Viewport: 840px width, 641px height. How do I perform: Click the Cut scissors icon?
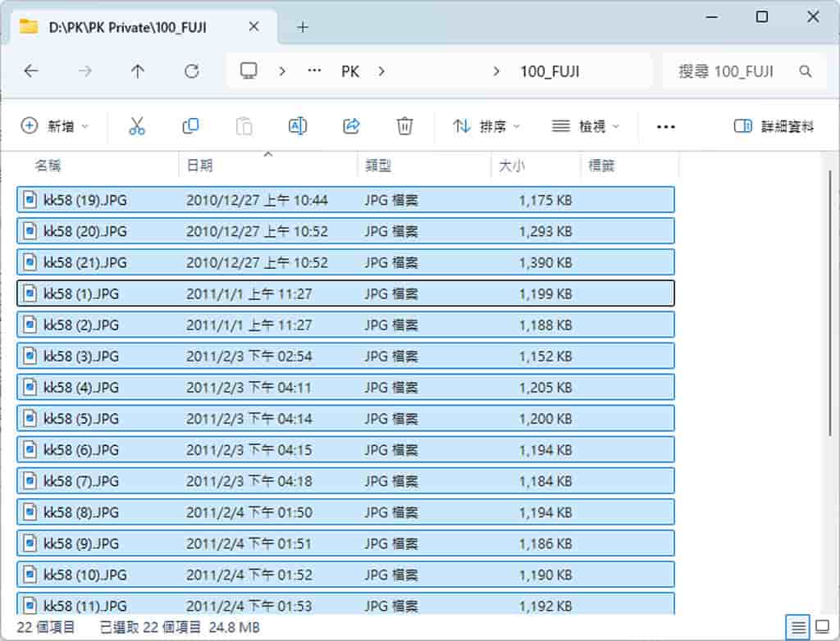pyautogui.click(x=137, y=126)
